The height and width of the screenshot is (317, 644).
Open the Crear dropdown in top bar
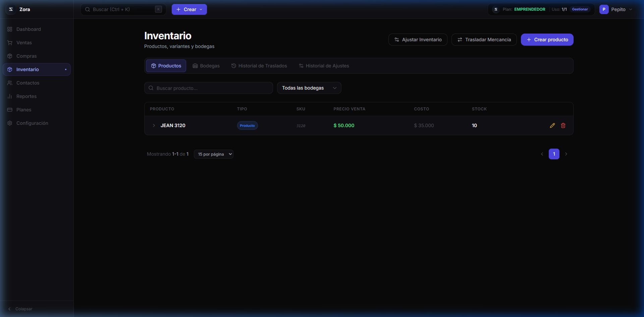click(189, 9)
